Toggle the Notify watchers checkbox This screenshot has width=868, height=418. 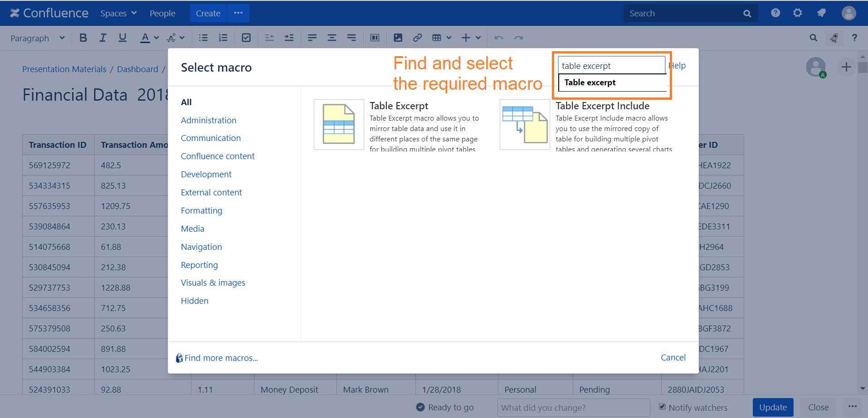coord(663,407)
